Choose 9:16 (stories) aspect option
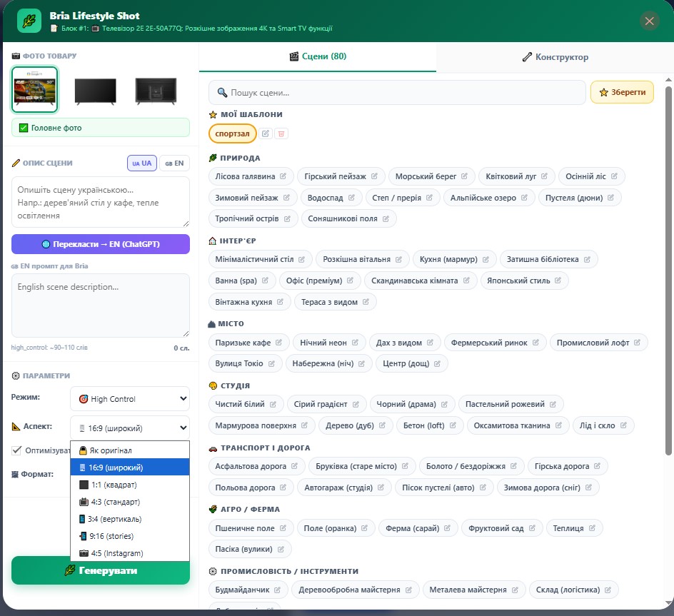 click(130, 536)
